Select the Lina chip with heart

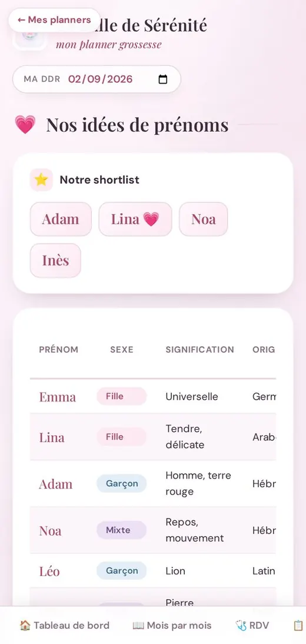[x=135, y=219]
